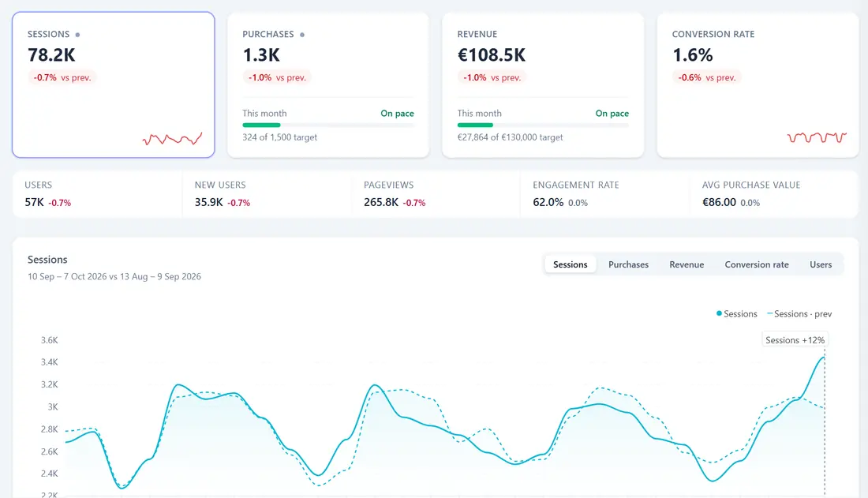Click the 3.6K y-axis label
868x498 pixels.
pos(49,340)
